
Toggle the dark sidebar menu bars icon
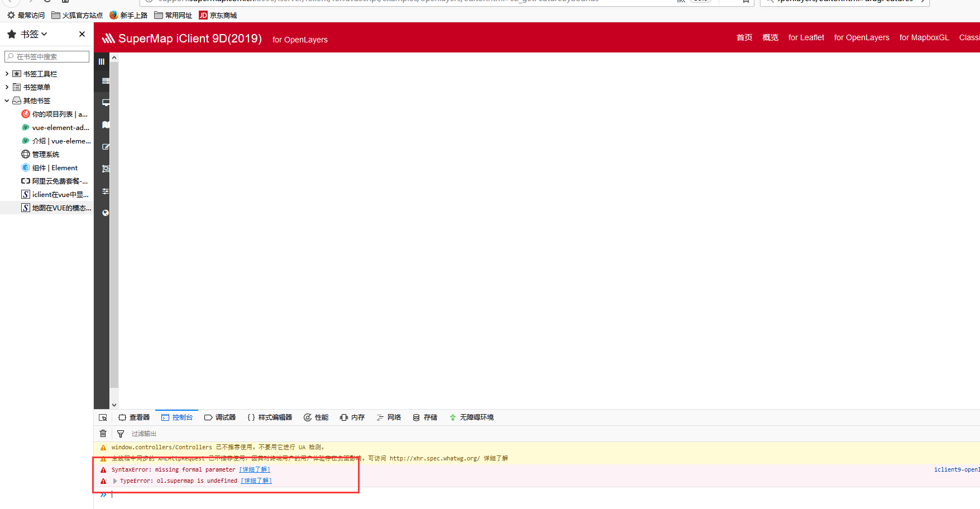click(101, 61)
